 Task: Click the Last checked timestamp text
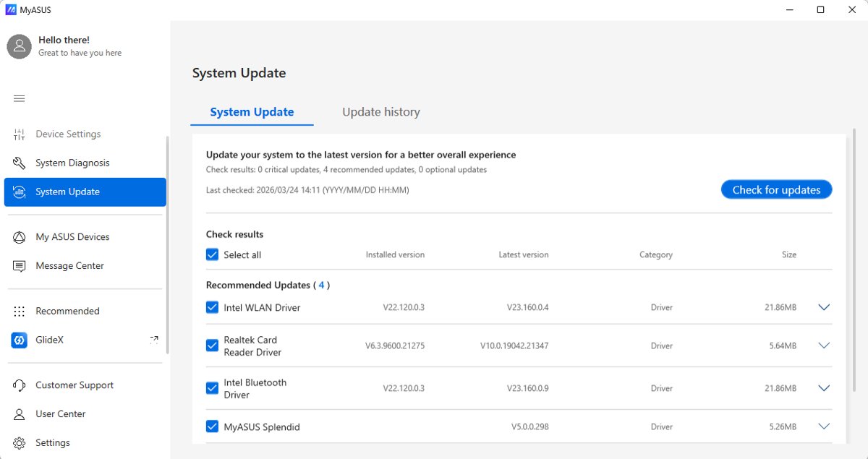(x=307, y=190)
